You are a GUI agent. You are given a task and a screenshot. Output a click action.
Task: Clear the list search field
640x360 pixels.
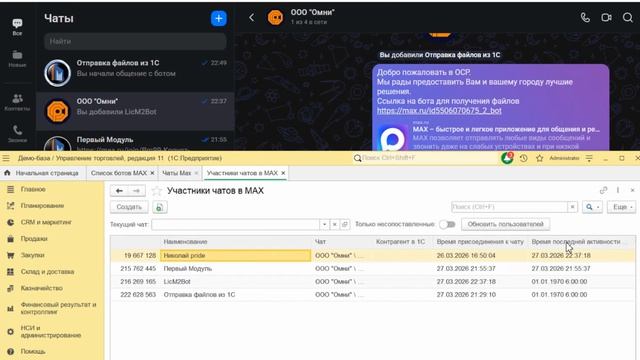572,207
